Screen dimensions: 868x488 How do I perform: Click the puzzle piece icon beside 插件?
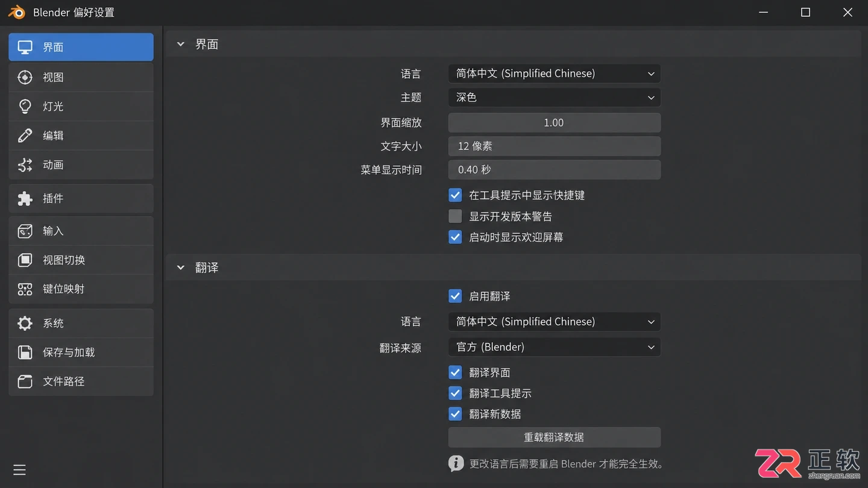pyautogui.click(x=25, y=199)
